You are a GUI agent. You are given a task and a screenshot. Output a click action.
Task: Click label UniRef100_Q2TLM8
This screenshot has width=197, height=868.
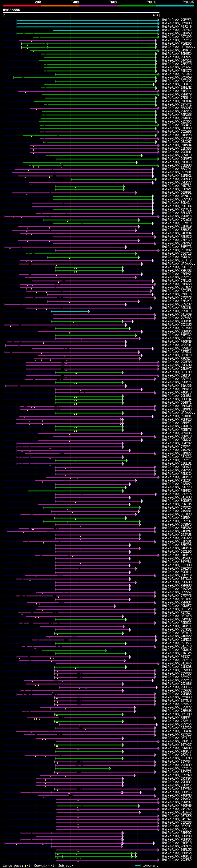[177, 758]
